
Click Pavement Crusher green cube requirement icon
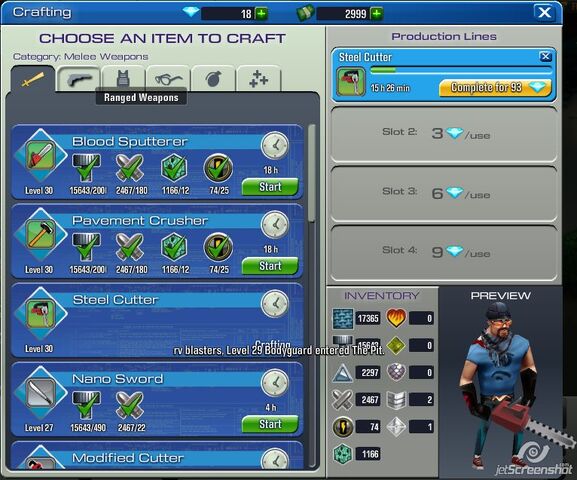pyautogui.click(x=174, y=247)
